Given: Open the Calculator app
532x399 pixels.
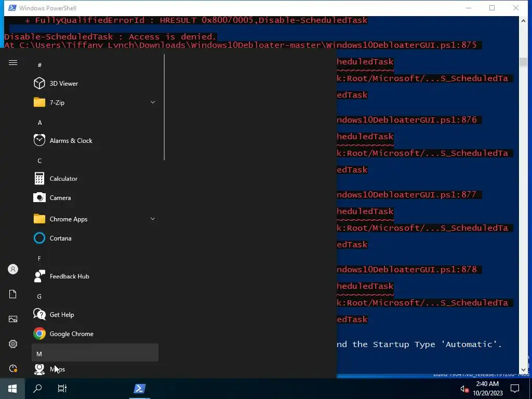Looking at the screenshot, I should pos(95,179).
